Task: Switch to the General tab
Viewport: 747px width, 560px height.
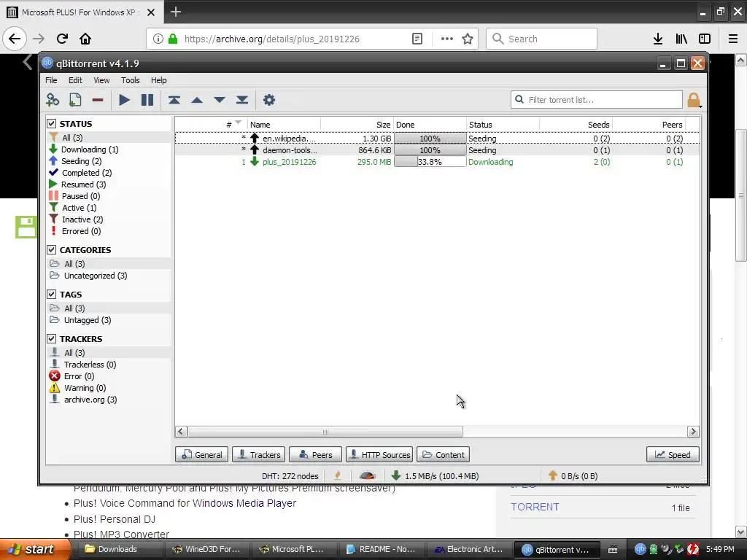Action: pos(202,455)
